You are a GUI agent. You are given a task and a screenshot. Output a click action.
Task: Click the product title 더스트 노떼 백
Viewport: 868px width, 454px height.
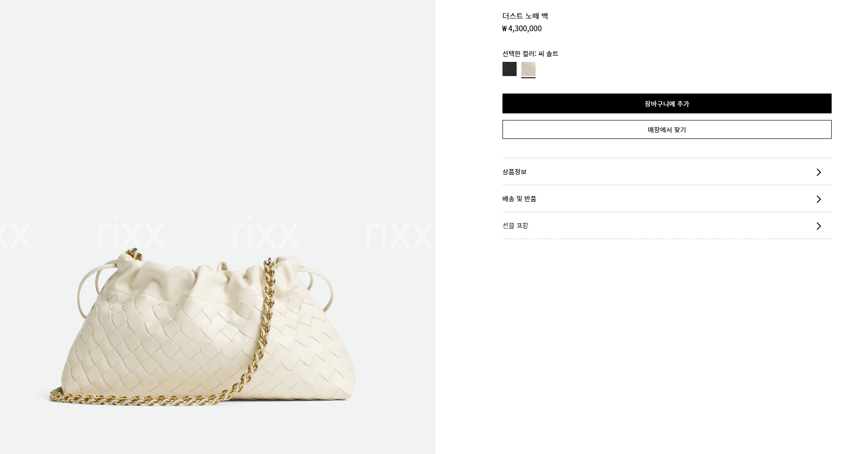[525, 16]
